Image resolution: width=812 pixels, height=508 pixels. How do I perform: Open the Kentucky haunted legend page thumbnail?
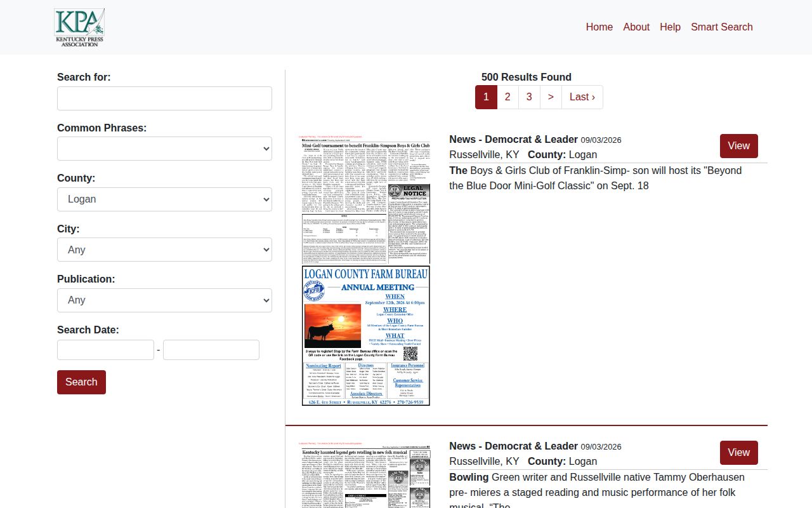[x=366, y=474]
